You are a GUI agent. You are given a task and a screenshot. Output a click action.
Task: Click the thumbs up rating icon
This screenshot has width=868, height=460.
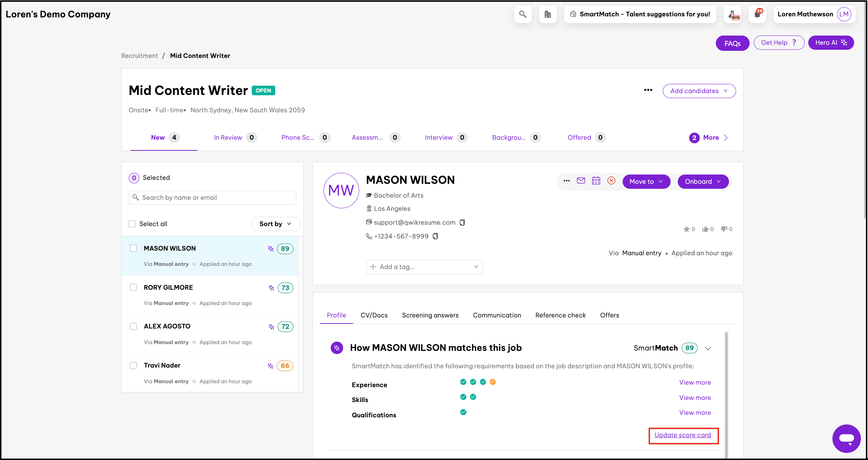tap(705, 229)
